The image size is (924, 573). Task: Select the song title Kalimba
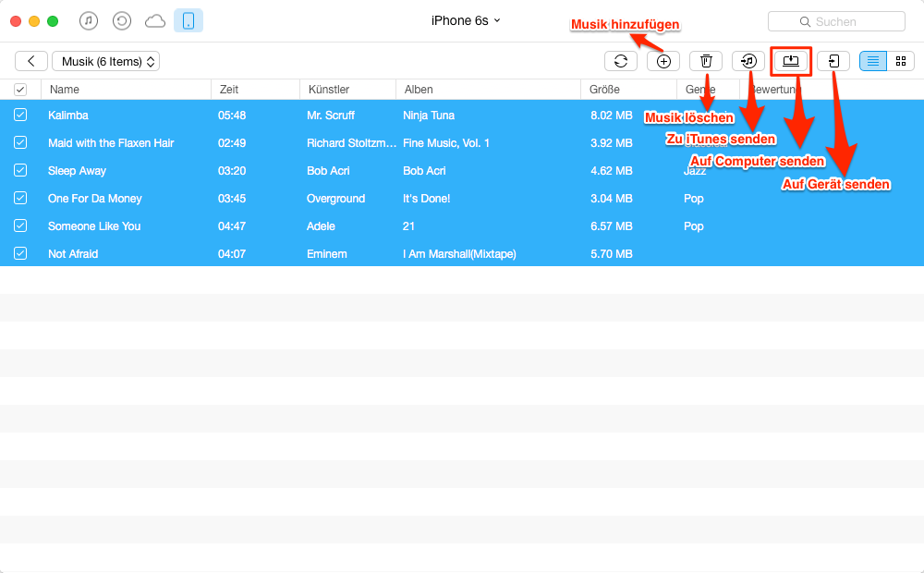pos(68,116)
